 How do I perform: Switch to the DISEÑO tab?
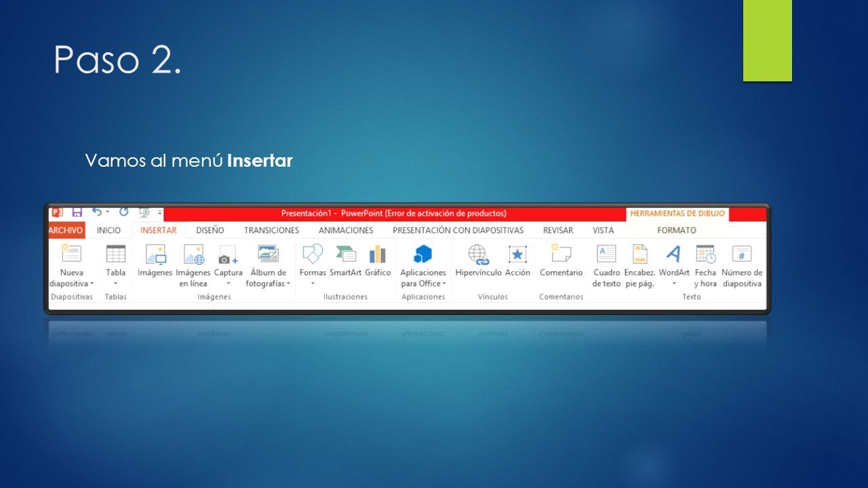pyautogui.click(x=210, y=230)
